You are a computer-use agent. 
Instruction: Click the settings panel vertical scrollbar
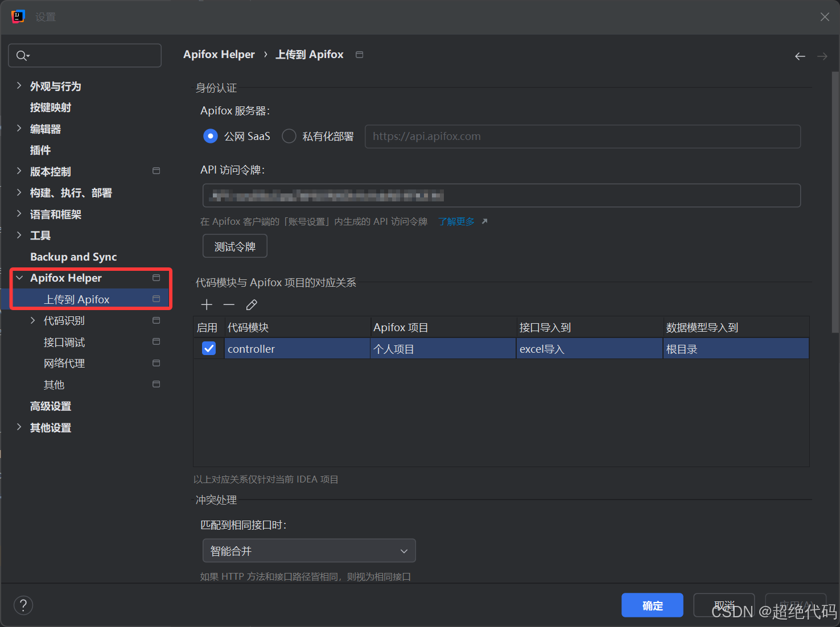click(x=835, y=201)
